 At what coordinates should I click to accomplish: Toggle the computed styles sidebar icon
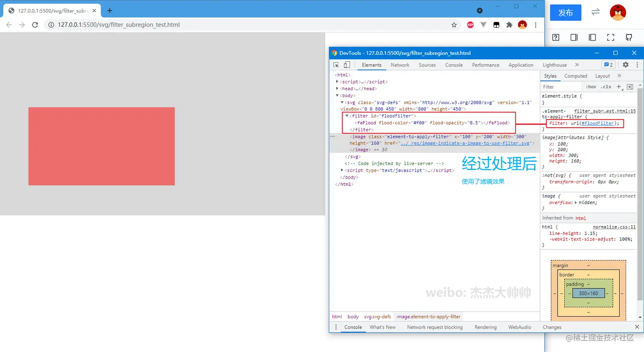click(630, 87)
